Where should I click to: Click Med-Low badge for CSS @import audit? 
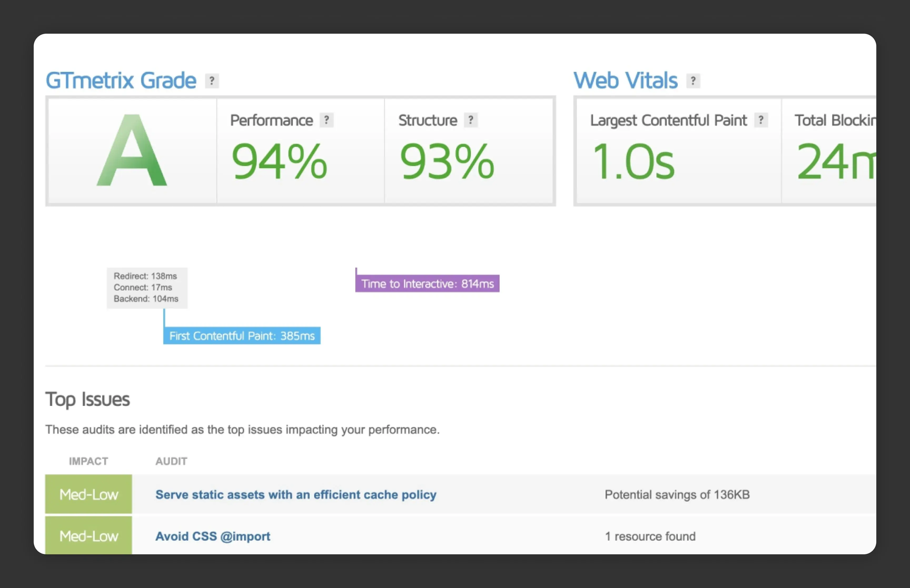tap(88, 535)
